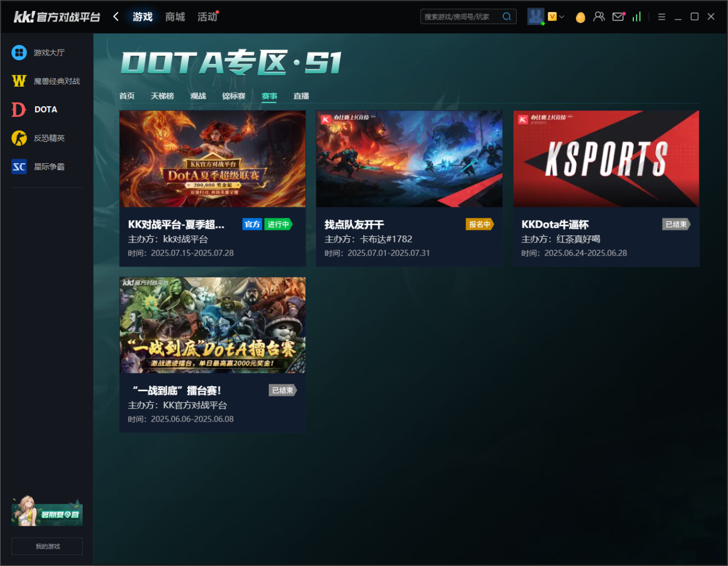This screenshot has width=728, height=566.
Task: Expand the VIP badge dropdown
Action: click(555, 17)
